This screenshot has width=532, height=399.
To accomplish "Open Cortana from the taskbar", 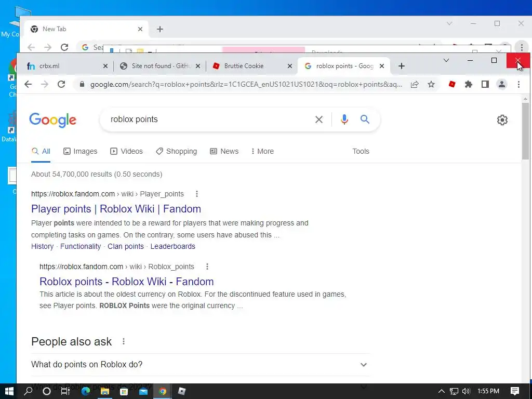I will pos(47,391).
